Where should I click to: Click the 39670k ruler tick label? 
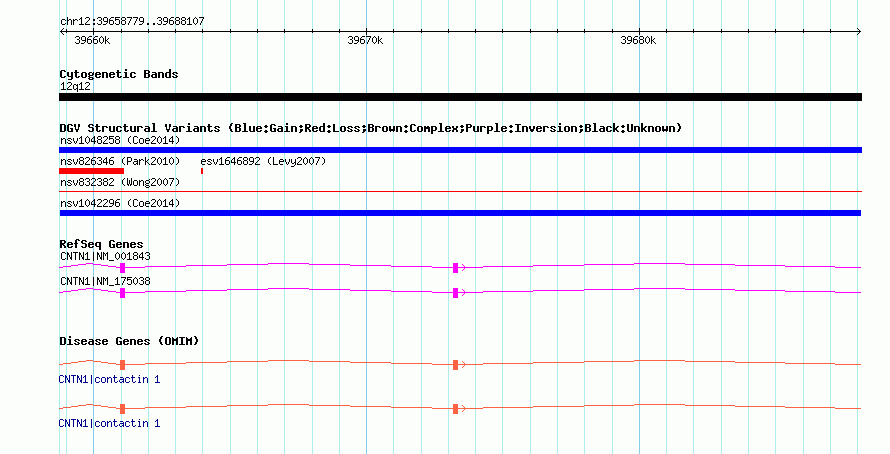365,40
